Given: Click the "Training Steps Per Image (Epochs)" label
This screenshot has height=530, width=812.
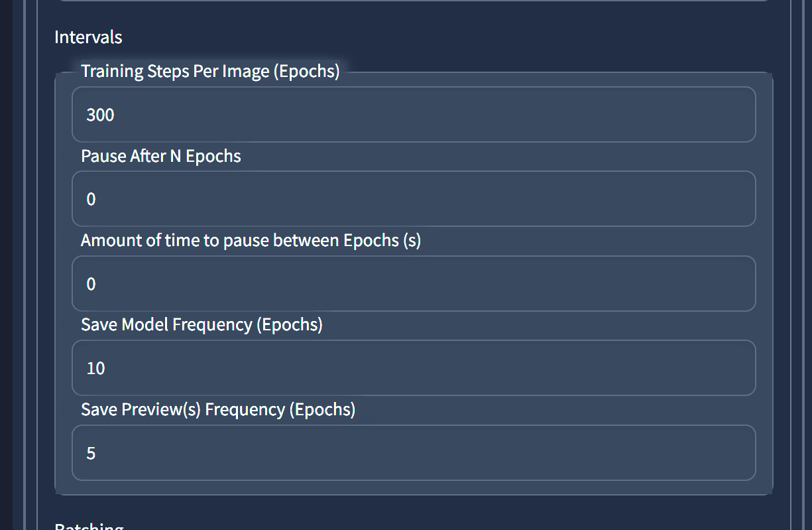Looking at the screenshot, I should click(x=210, y=71).
